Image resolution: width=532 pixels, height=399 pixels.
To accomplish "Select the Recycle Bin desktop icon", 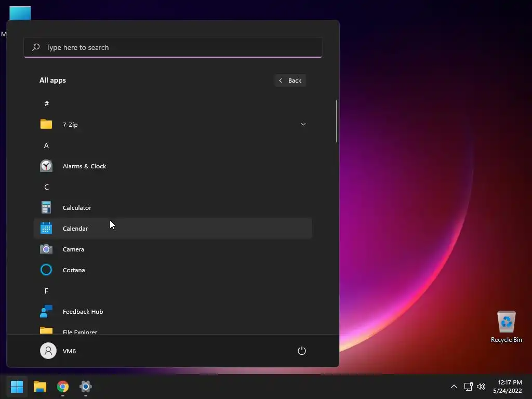I will (x=506, y=326).
